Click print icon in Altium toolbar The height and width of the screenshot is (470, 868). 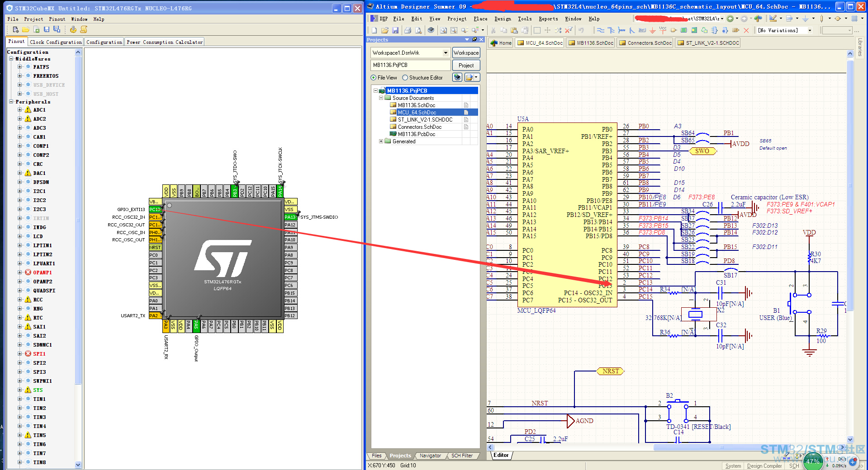(408, 30)
